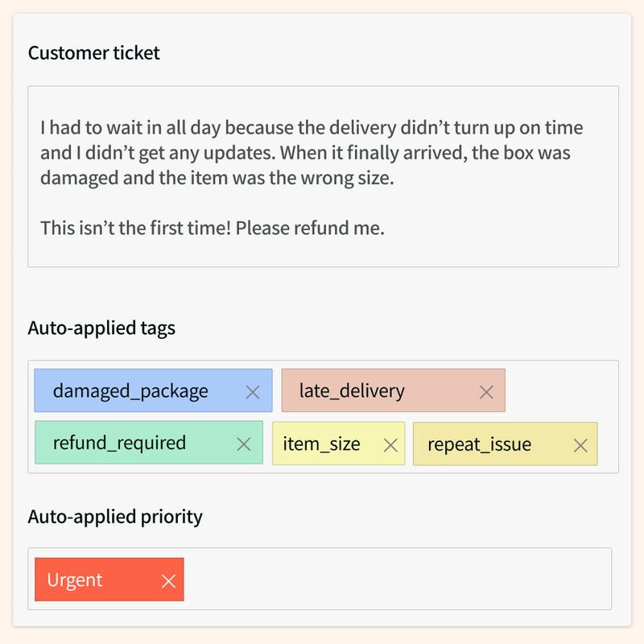The image size is (644, 644).
Task: Click inside the ticket message text box
Action: click(x=322, y=173)
